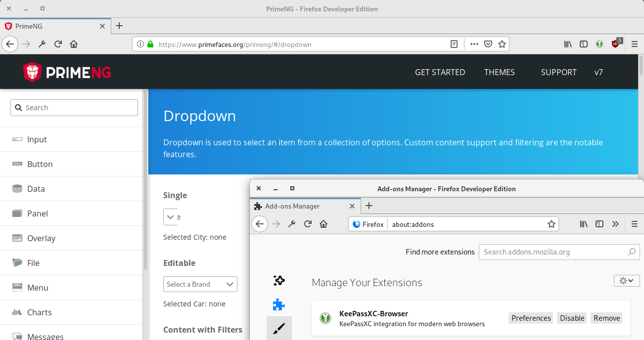Image resolution: width=644 pixels, height=340 pixels.
Task: Select the Button component icon in the sidebar
Action: point(16,164)
